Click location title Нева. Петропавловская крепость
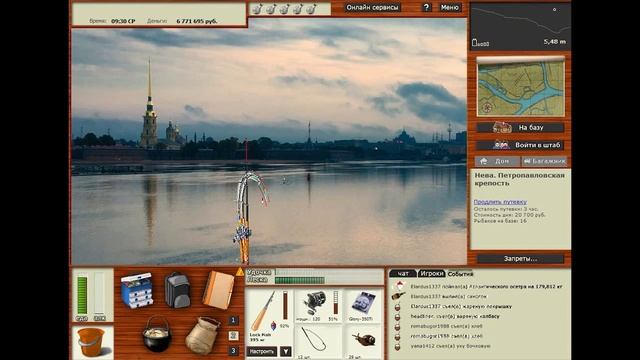Image resolution: width=640 pixels, height=360 pixels. 520,179
